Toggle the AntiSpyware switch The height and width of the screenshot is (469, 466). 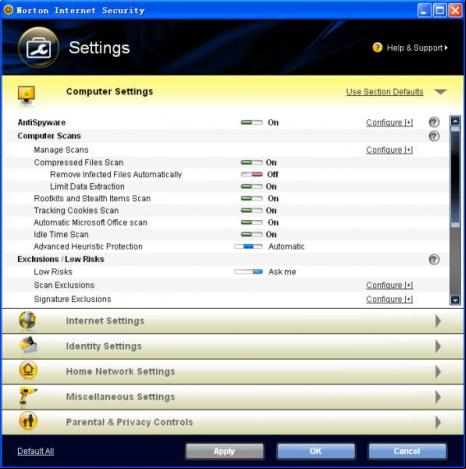pos(252,123)
